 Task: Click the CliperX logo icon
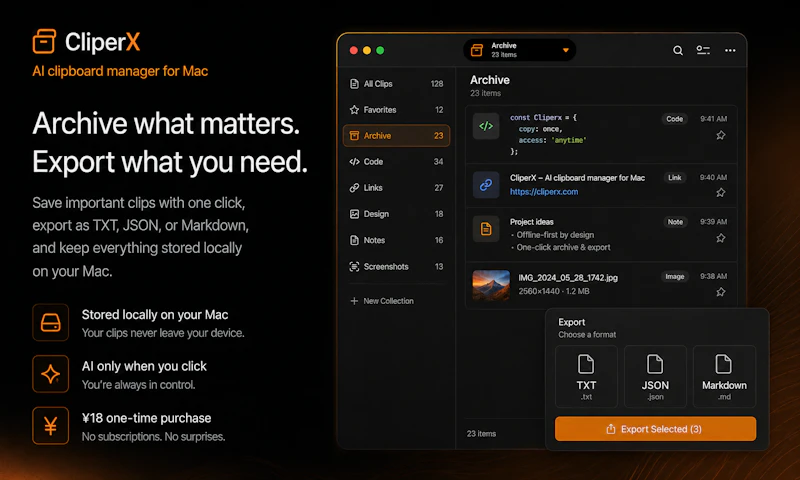[44, 41]
